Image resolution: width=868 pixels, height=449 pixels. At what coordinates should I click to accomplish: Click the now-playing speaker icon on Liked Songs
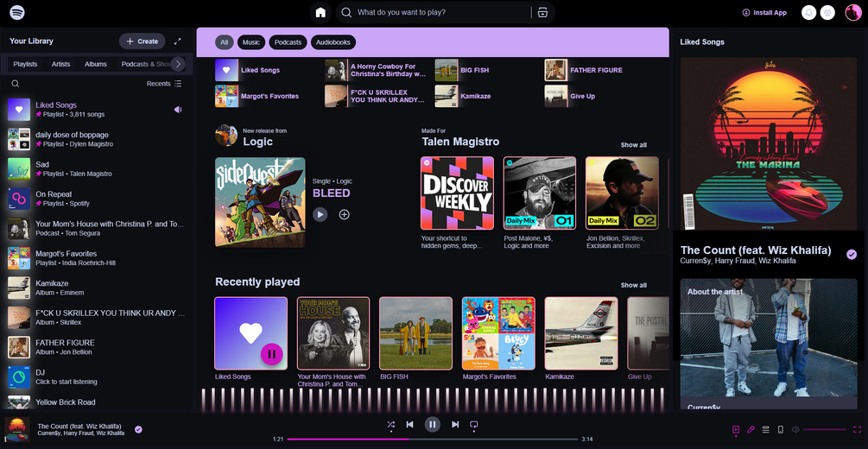(178, 110)
